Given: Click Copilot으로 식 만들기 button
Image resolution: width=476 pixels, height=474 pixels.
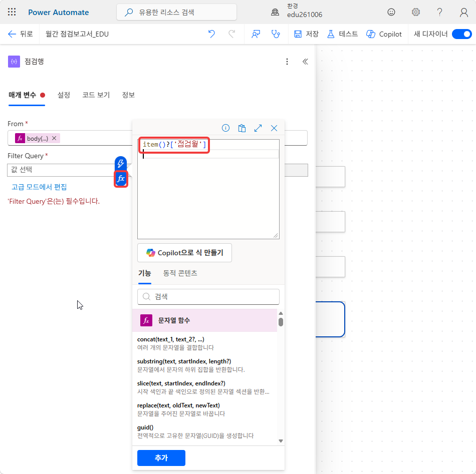Looking at the screenshot, I should pos(184,253).
